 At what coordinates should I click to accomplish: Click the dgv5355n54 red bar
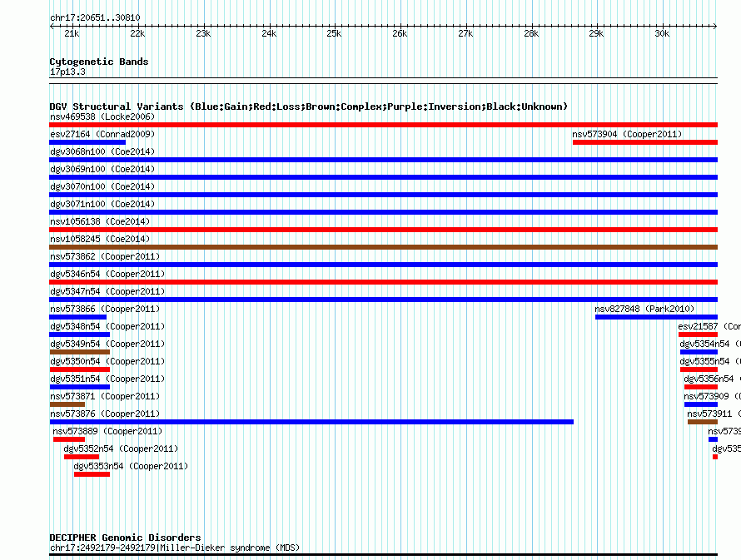699,369
